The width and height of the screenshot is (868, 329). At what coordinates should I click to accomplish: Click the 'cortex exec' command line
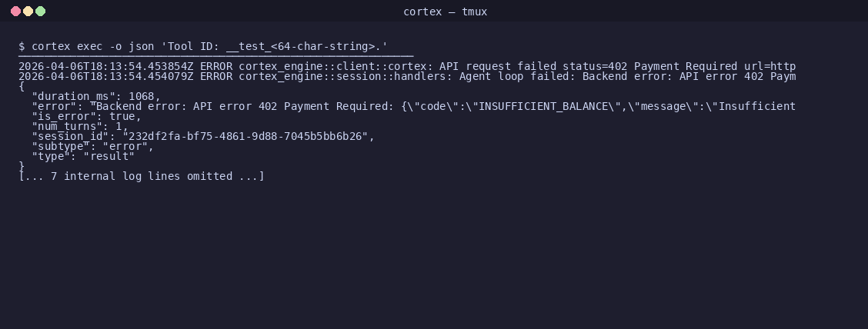click(204, 46)
